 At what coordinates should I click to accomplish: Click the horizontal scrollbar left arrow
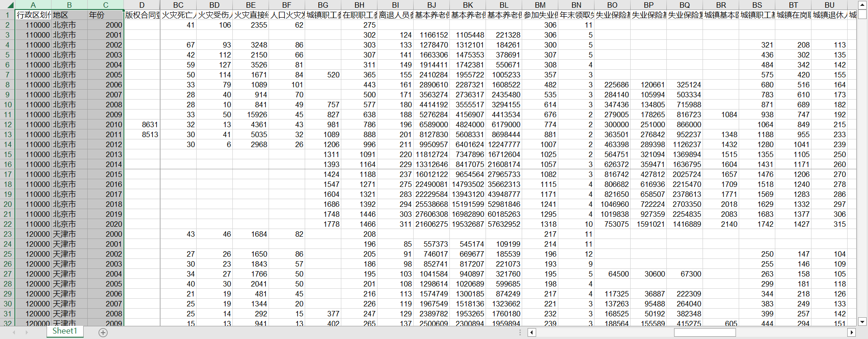coord(532,333)
